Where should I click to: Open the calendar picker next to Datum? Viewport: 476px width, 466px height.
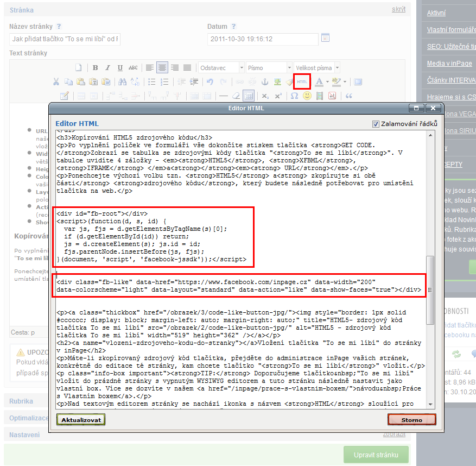(325, 38)
